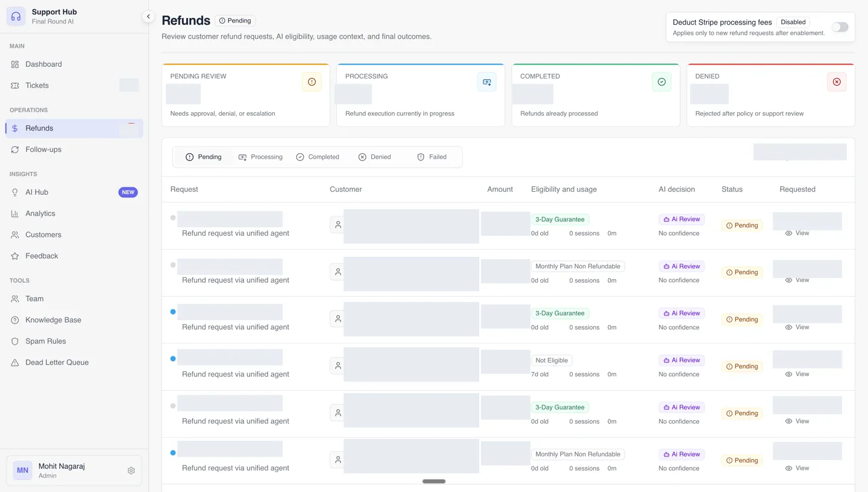Click the Support Hub headphones logo
This screenshot has width=868, height=492.
(16, 16)
